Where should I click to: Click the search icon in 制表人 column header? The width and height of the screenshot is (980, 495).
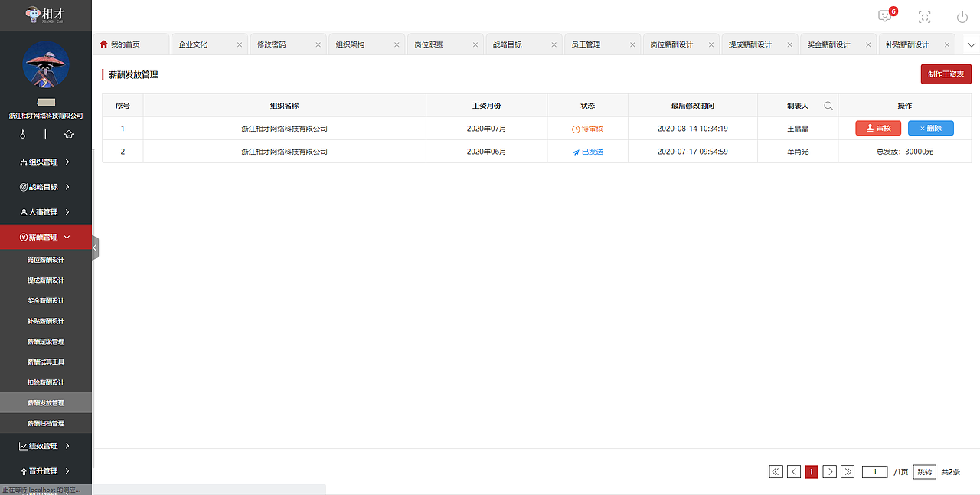coord(828,106)
